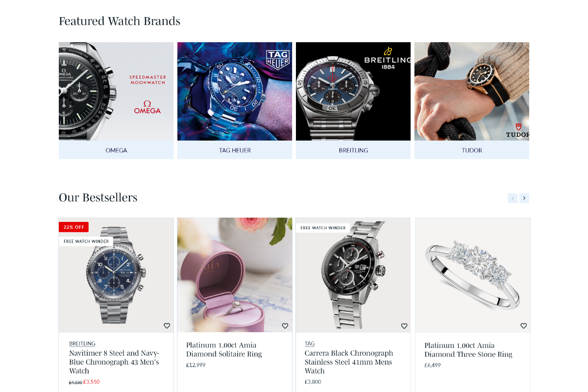Open Navitimer 8 Steel and Navy-Blue product title
This screenshot has height=392, width=588.
pos(114,362)
